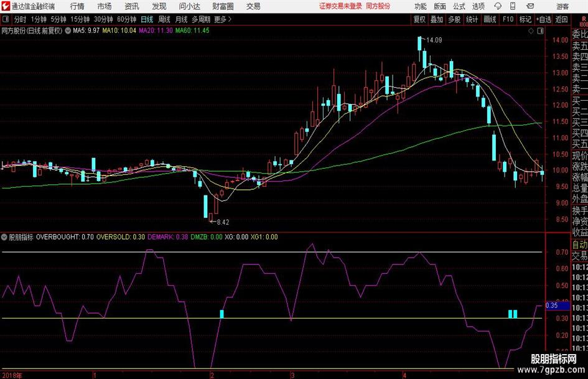
Task: Click the MA10: 10.04 indicator label
Action: tap(119, 30)
